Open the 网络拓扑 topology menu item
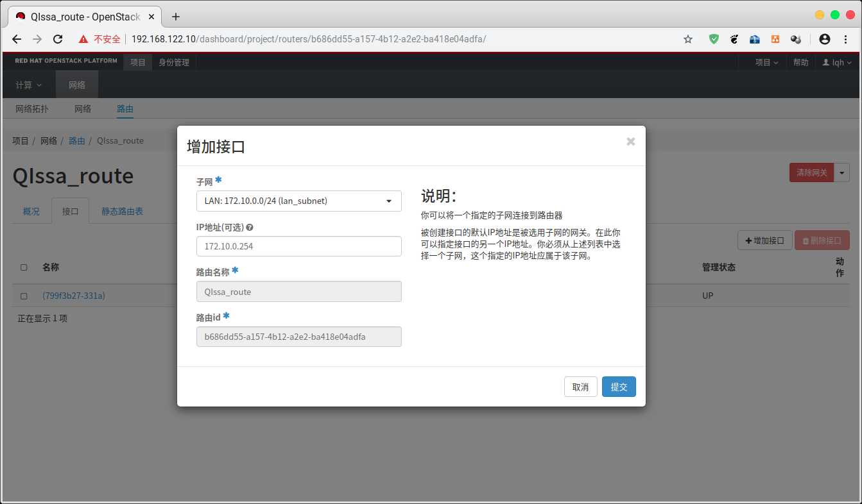862x504 pixels. (32, 108)
